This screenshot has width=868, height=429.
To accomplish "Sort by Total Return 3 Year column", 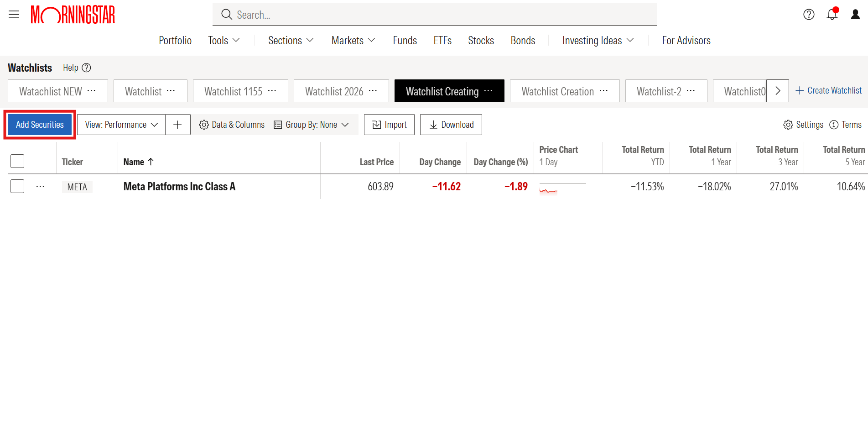I will pos(777,156).
